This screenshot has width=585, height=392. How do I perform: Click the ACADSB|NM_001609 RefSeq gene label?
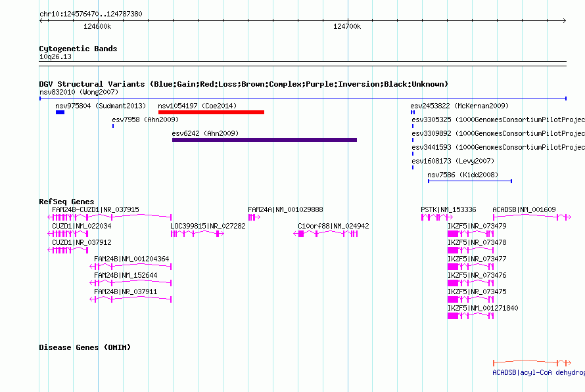point(524,209)
